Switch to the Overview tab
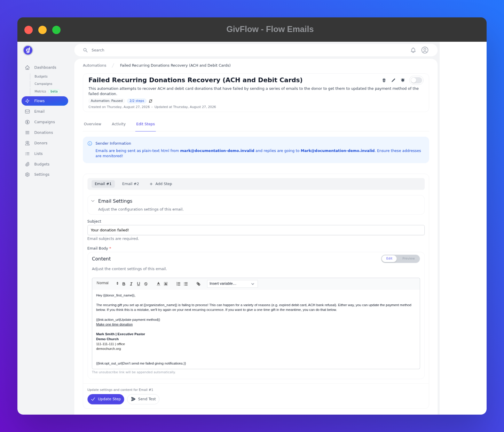The width and height of the screenshot is (504, 432). pyautogui.click(x=93, y=124)
